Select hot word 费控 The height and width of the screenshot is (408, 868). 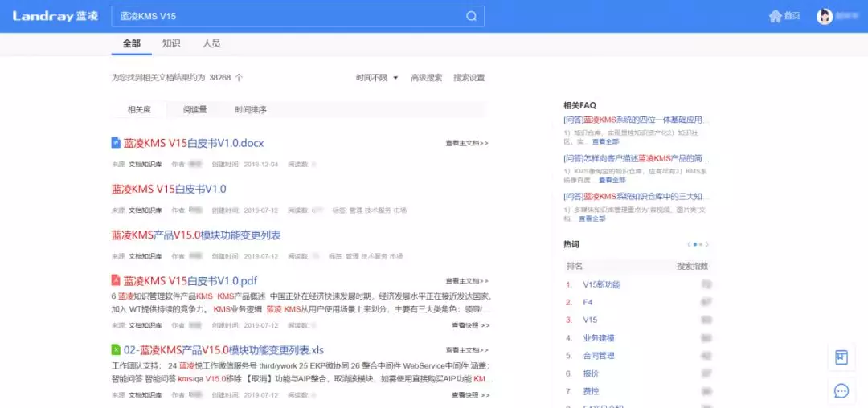[591, 391]
